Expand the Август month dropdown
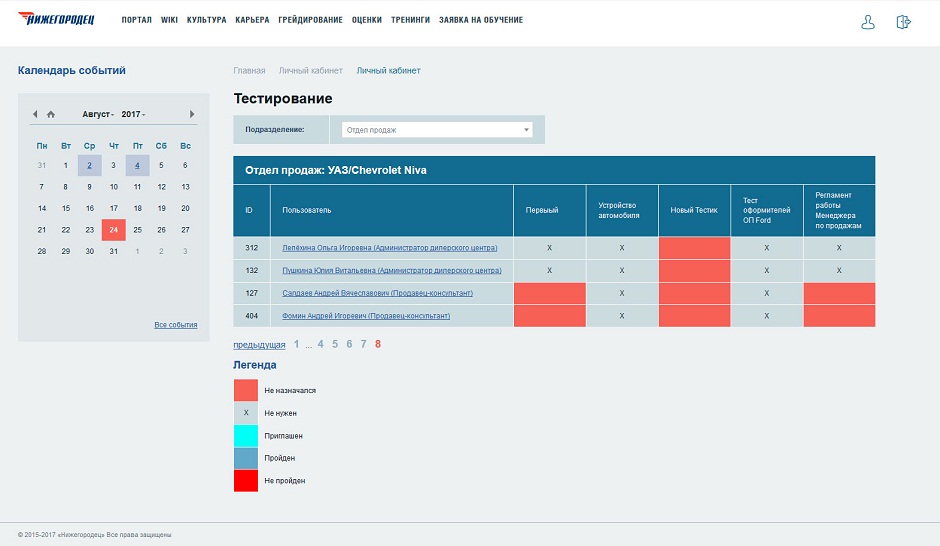The height and width of the screenshot is (546, 940). [x=98, y=114]
